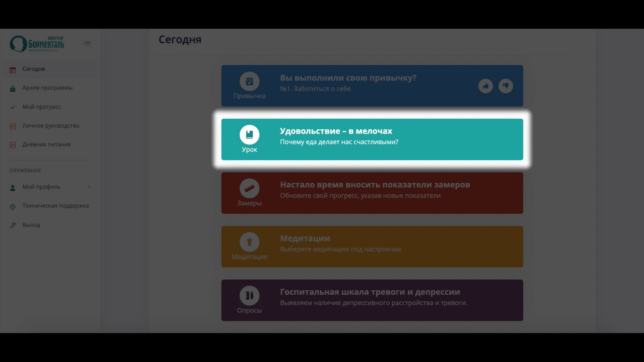Click the Техническая поддержка lifebuoy icon

click(13, 206)
